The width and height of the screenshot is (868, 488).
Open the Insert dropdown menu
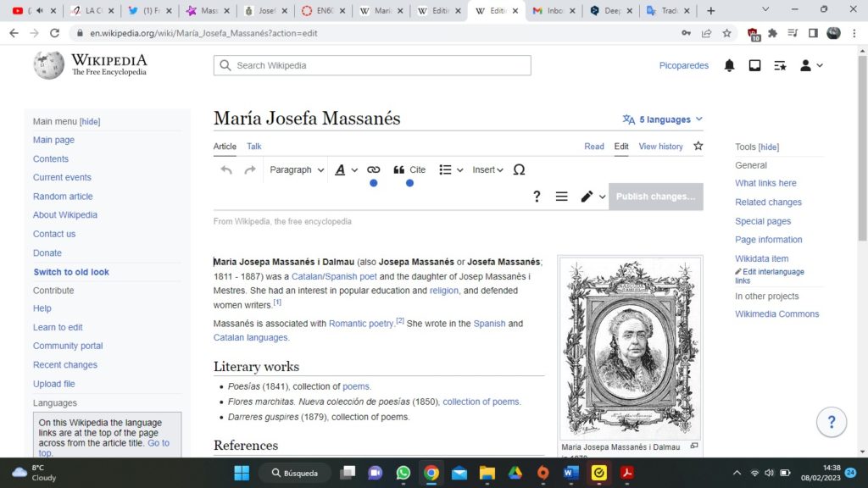(x=487, y=170)
